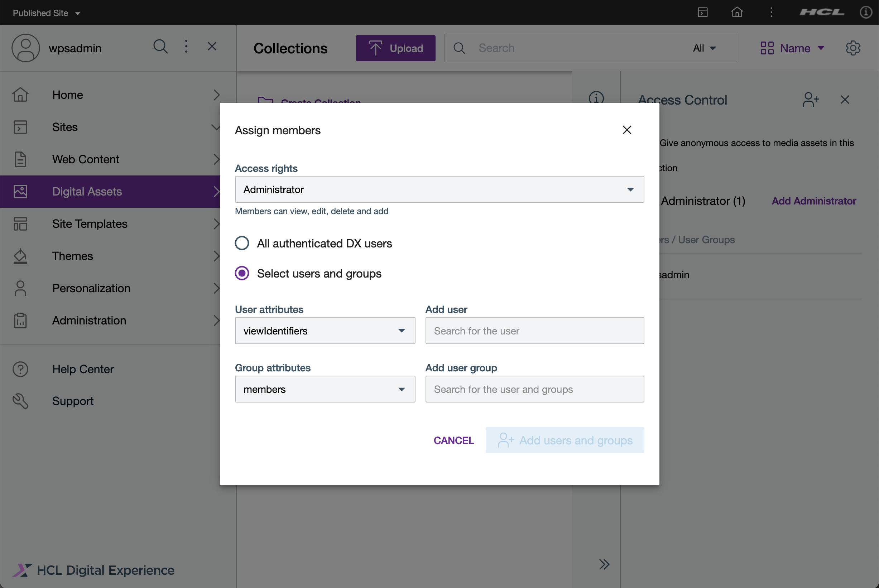Open the Administration clipboard icon
The width and height of the screenshot is (879, 588).
[21, 320]
